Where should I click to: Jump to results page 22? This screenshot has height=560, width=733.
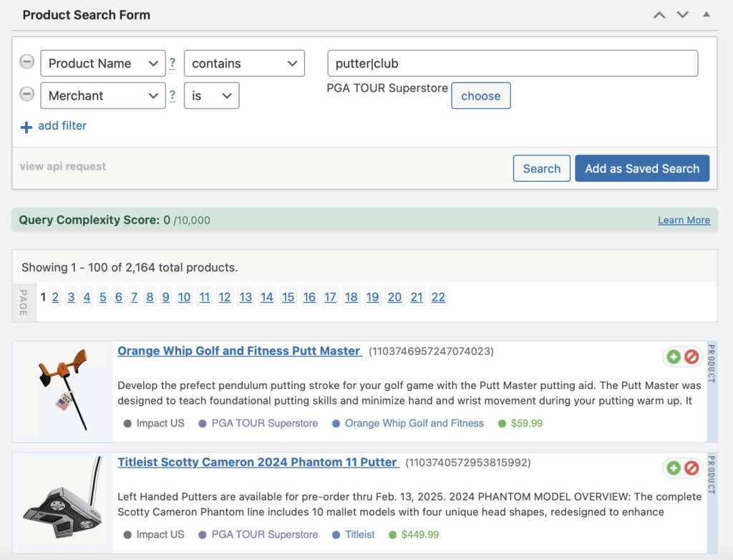[438, 297]
